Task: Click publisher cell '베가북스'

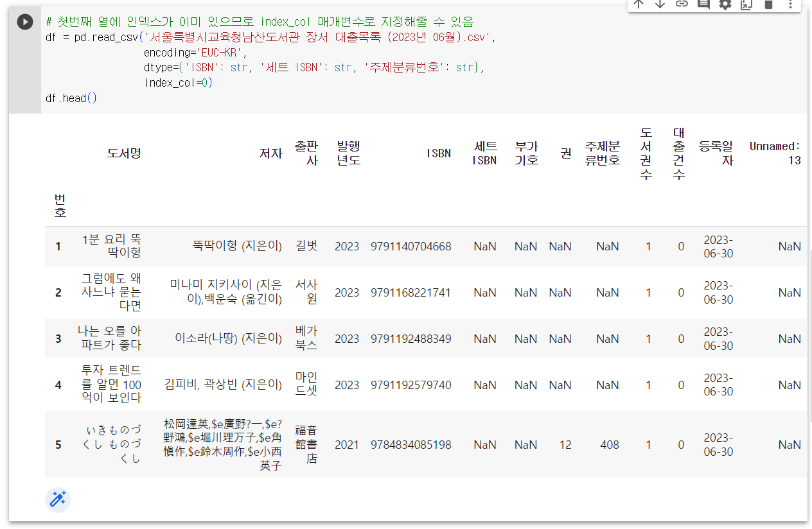Action: pos(306,338)
